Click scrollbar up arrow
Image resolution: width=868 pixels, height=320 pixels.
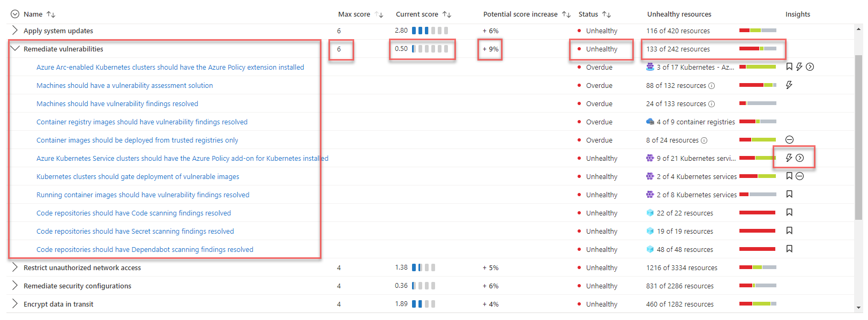pos(859,29)
